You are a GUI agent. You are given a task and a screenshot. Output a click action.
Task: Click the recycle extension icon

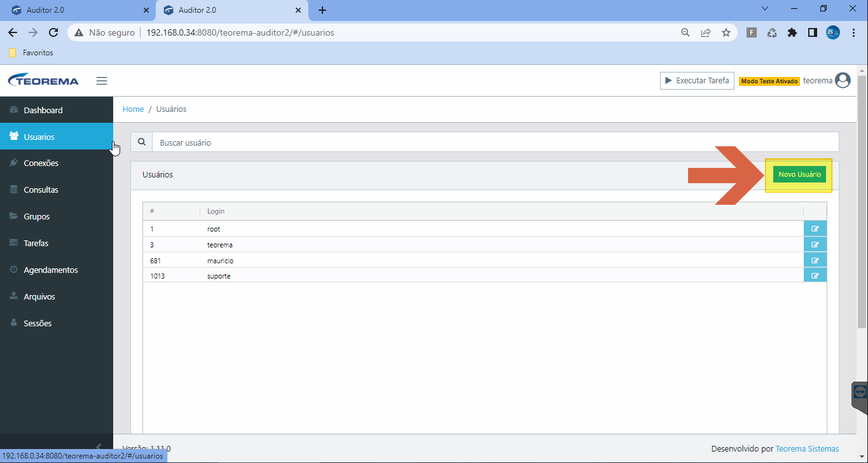(771, 32)
